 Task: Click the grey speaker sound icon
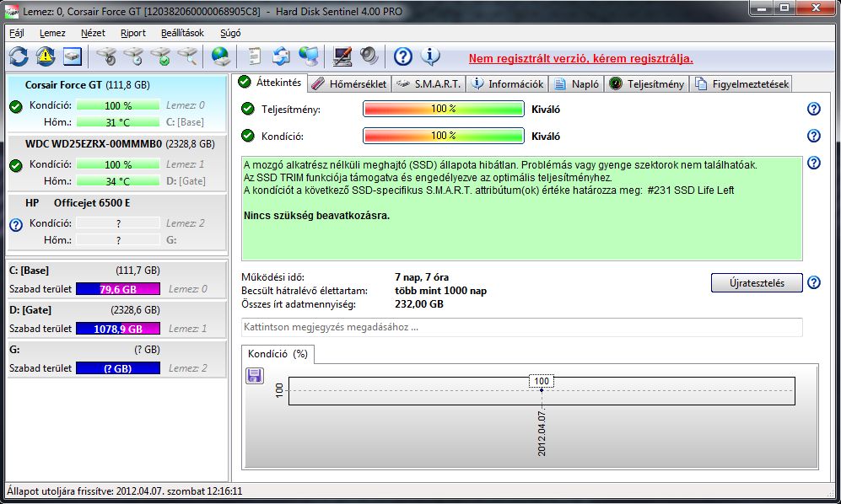369,56
